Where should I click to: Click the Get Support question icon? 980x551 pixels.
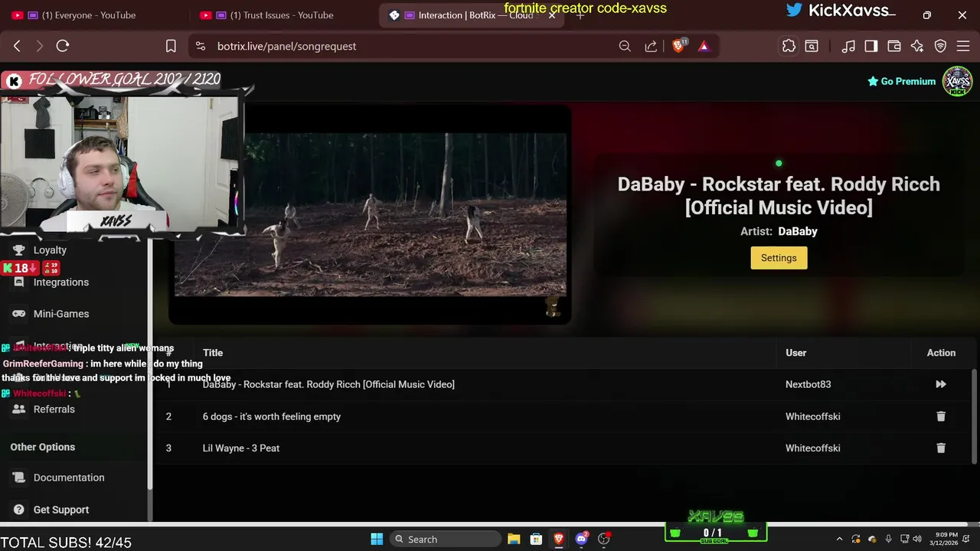(19, 510)
